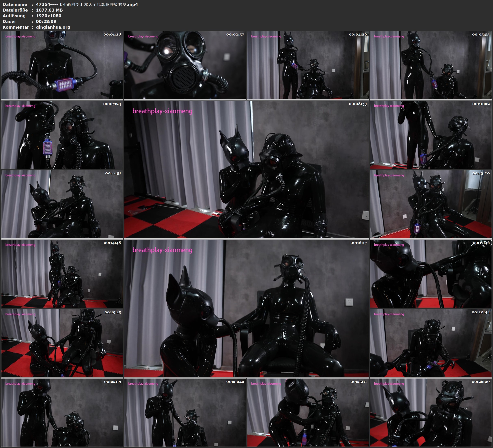Viewport: 493px width, 448px height.
Task: Select the 00:13:20 preview frame
Action: pos(431,204)
